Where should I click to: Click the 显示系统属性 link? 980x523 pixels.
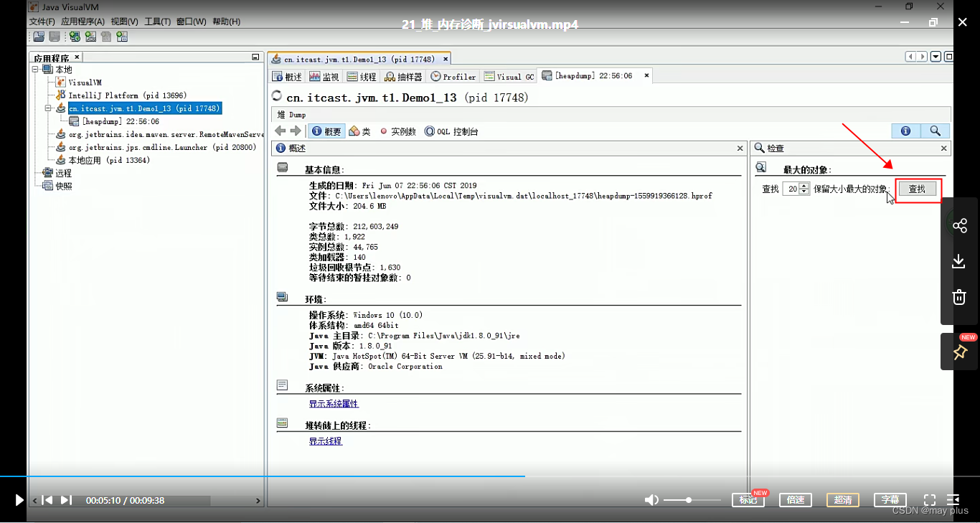tap(334, 404)
